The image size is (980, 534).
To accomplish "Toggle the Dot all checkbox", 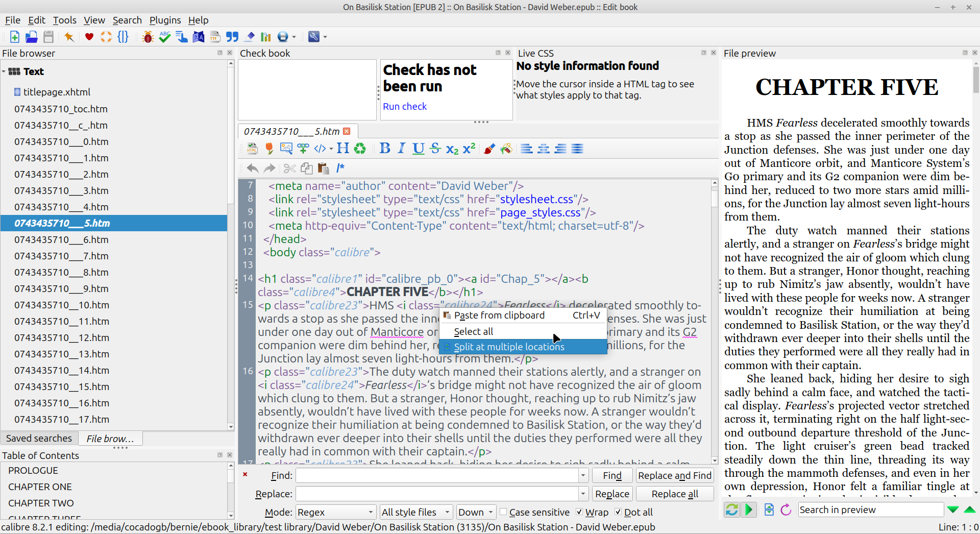I will [618, 512].
